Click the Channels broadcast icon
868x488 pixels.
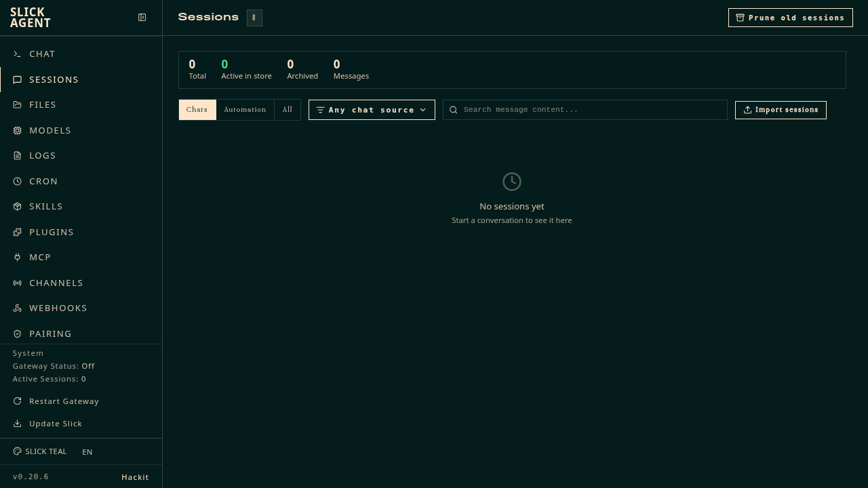coord(18,283)
